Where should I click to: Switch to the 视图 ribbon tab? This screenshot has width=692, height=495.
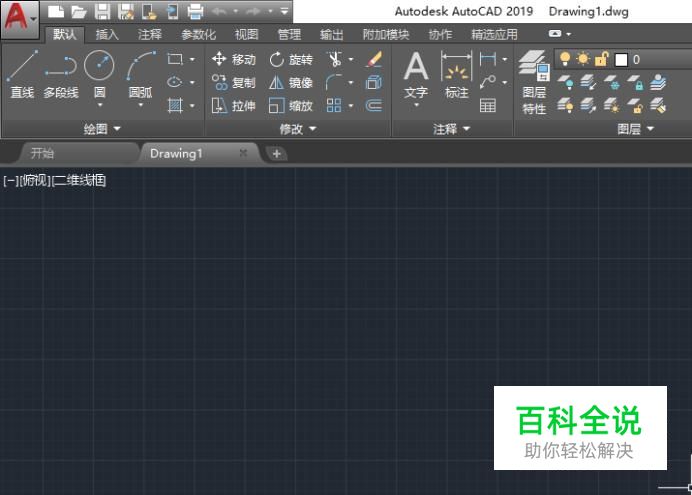[246, 34]
